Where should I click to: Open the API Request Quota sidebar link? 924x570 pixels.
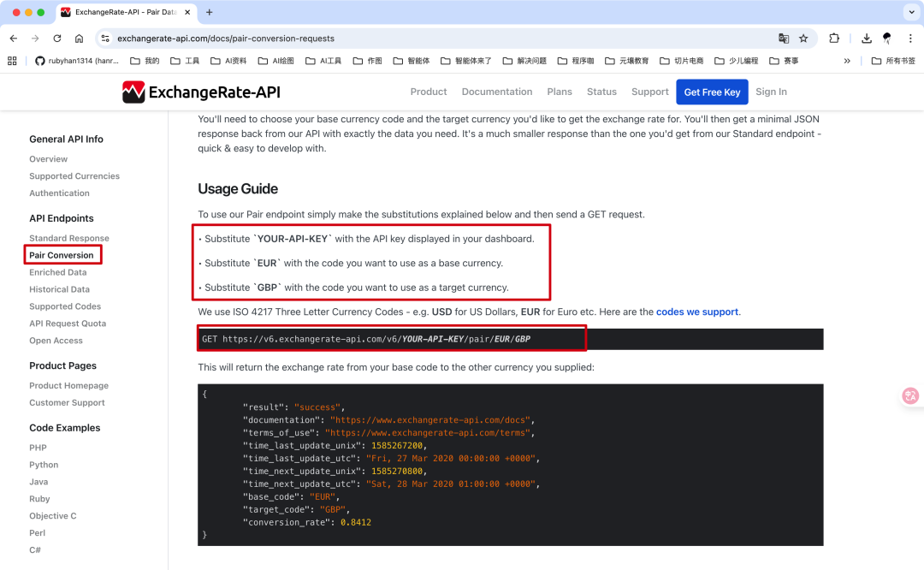point(68,324)
